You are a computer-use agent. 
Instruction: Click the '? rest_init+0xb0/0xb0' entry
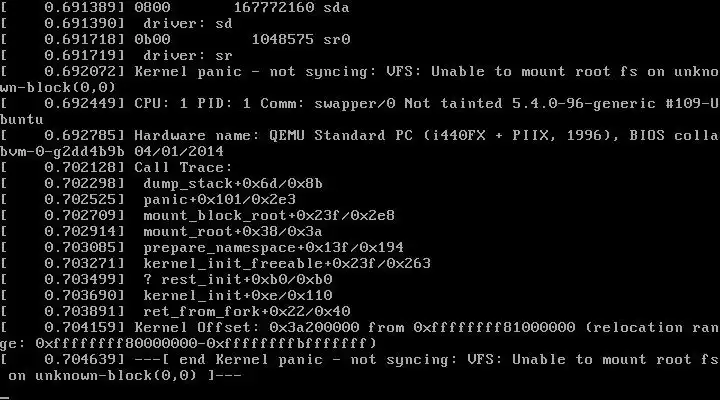pos(237,280)
